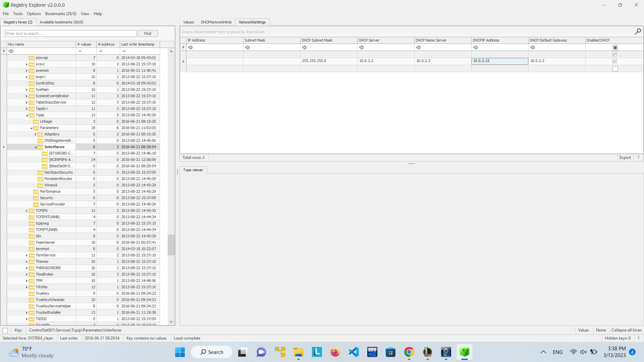The width and height of the screenshot is (644, 362).
Task: Open the Bookmarks menu
Action: pyautogui.click(x=61, y=14)
